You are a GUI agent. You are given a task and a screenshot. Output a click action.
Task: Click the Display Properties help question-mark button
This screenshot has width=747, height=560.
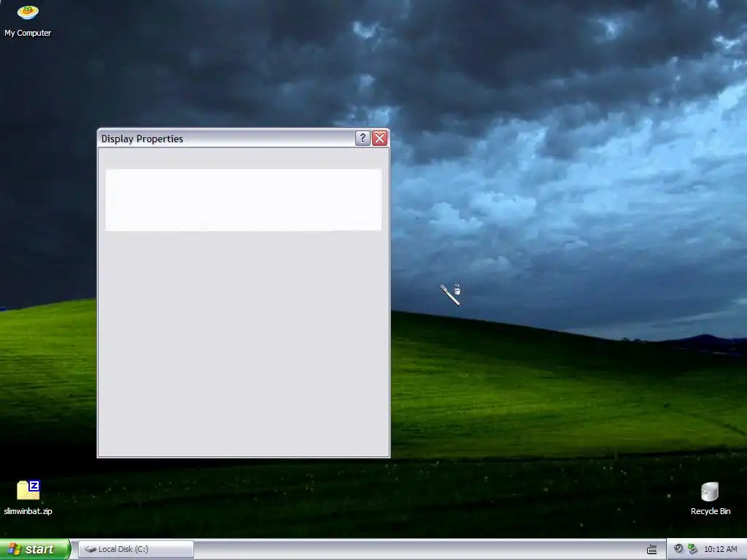click(363, 138)
